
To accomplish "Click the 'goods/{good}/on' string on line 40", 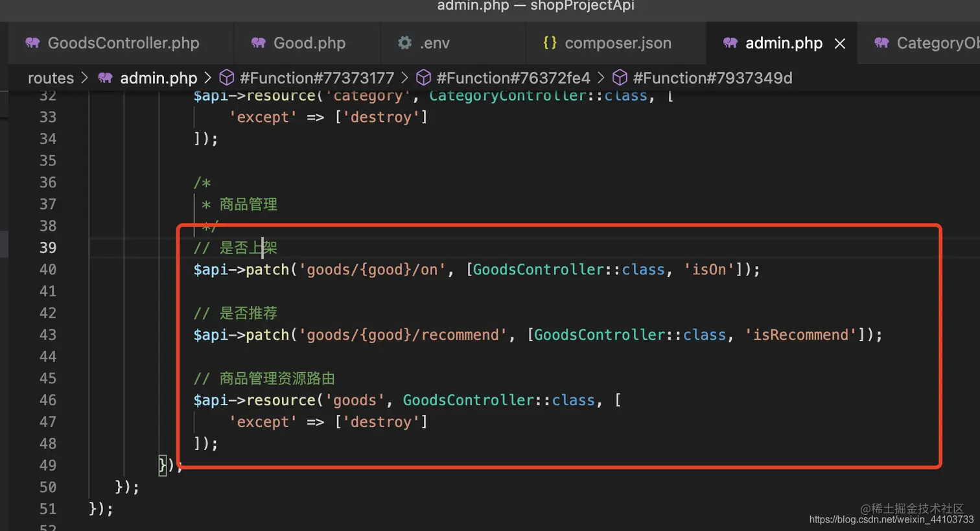I will point(372,270).
